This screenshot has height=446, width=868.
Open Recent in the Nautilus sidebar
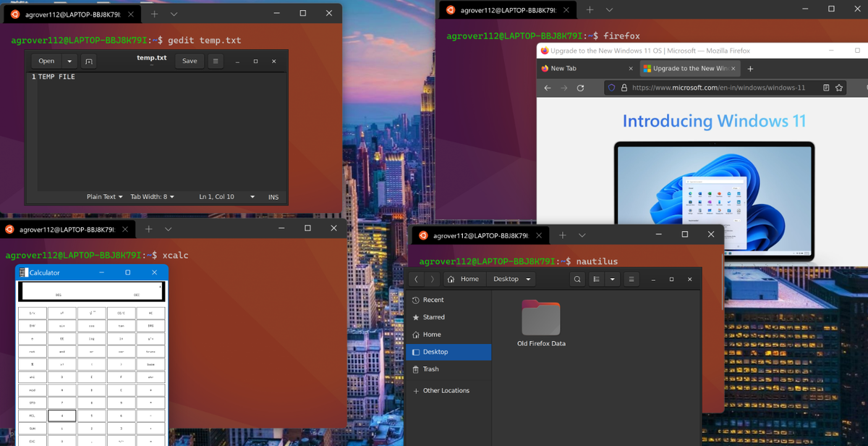(x=448, y=300)
